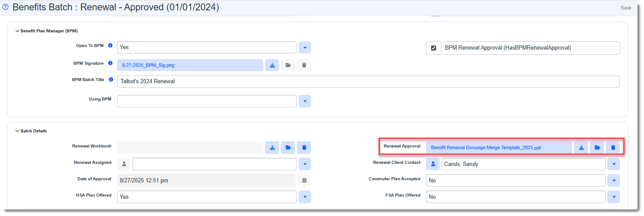Viewport: 644px width, 216px height.
Task: Download the Renewal Workbook file
Action: point(272,147)
